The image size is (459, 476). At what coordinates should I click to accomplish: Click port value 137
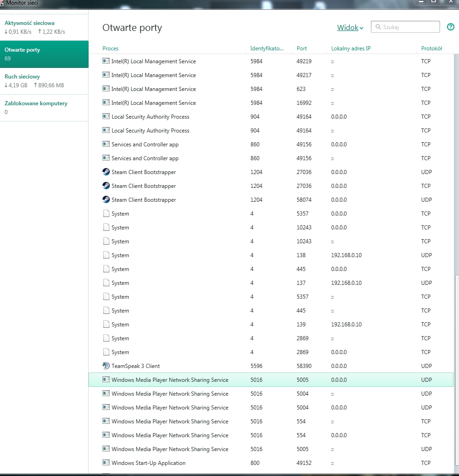point(301,283)
